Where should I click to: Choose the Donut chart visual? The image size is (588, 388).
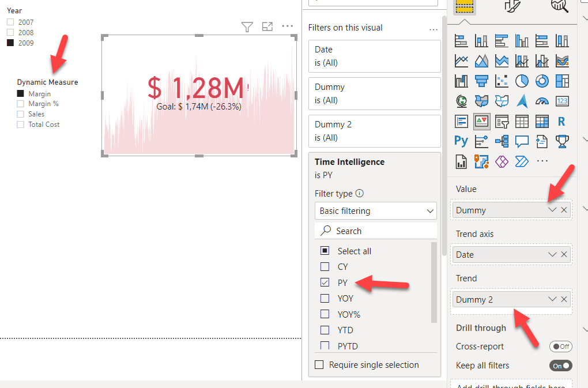542,81
